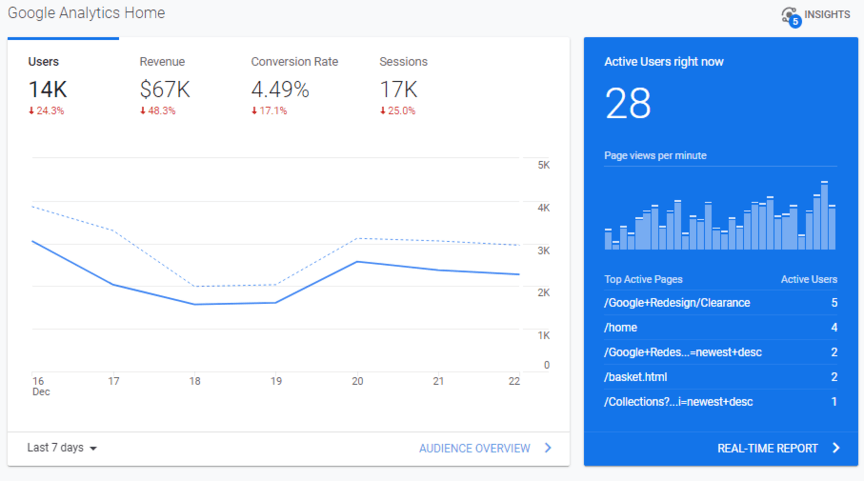The height and width of the screenshot is (481, 864).
Task: Open the AUDIENCE OVERVIEW link
Action: [474, 448]
